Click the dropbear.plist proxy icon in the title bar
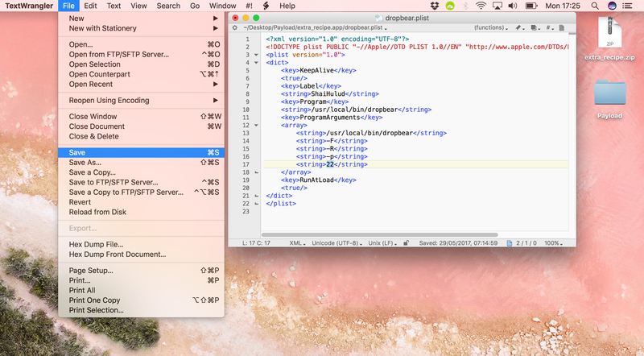The width and height of the screenshot is (644, 356). click(378, 18)
